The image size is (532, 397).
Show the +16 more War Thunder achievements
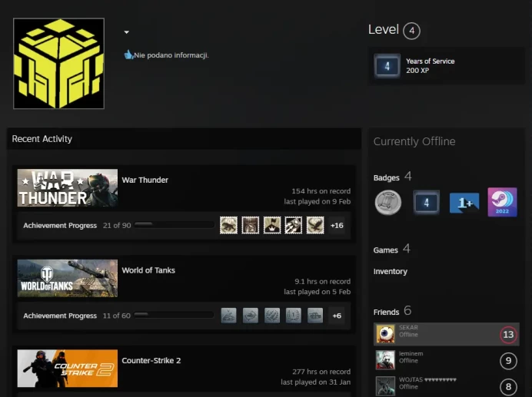point(337,226)
